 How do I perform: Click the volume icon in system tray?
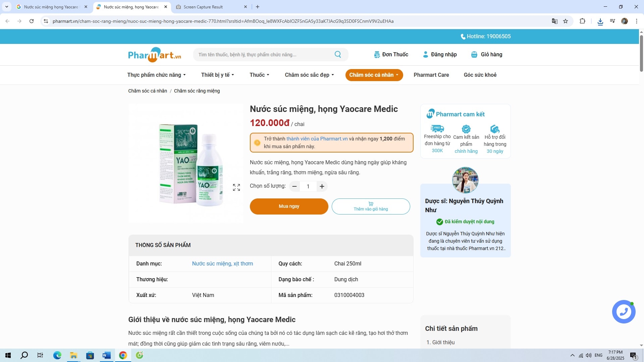pos(589,355)
